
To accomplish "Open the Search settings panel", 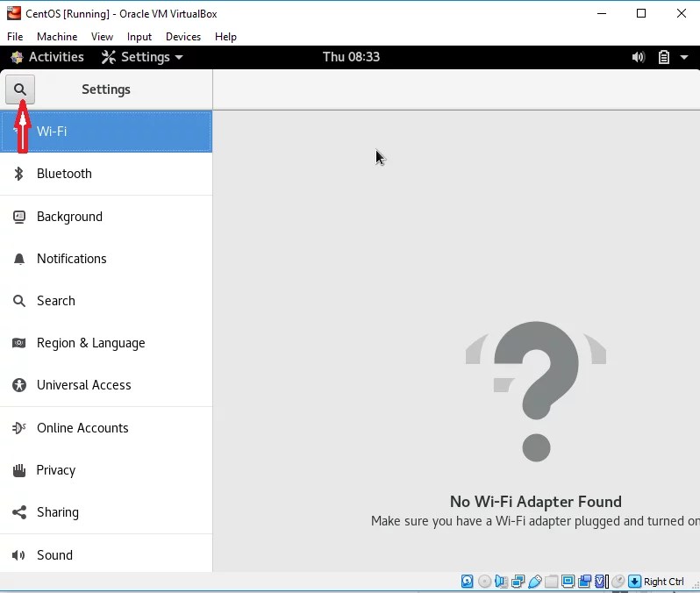I will point(106,301).
